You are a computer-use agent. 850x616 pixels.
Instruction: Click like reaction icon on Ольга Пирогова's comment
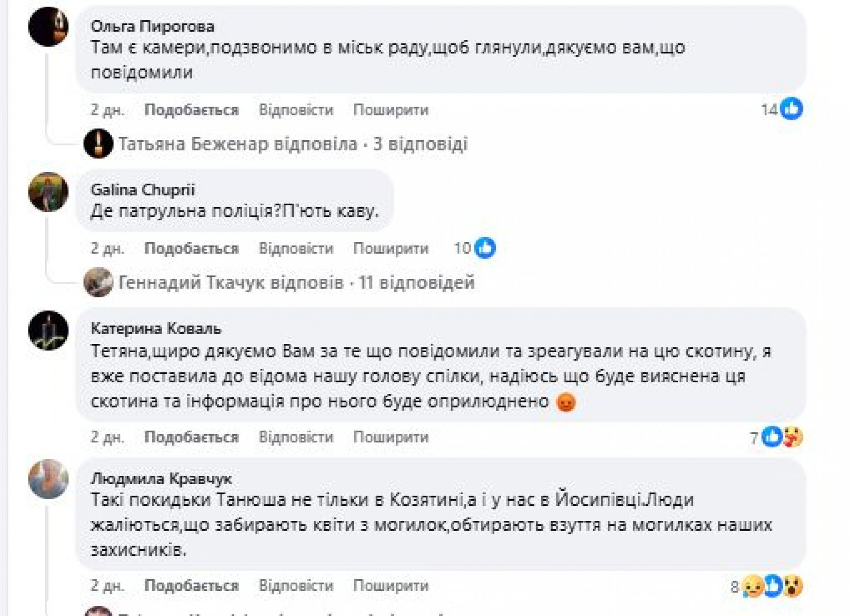(791, 109)
